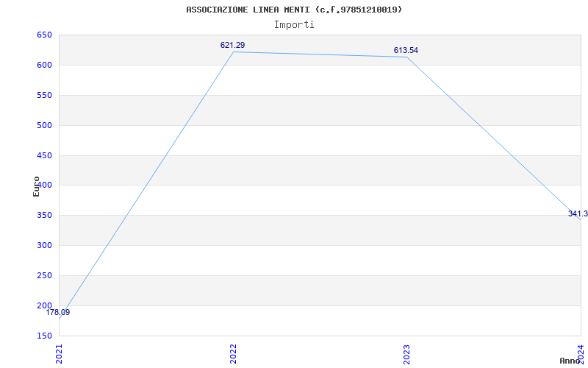Click the 341.3 data label
The width and height of the screenshot is (588, 368).
coord(578,213)
